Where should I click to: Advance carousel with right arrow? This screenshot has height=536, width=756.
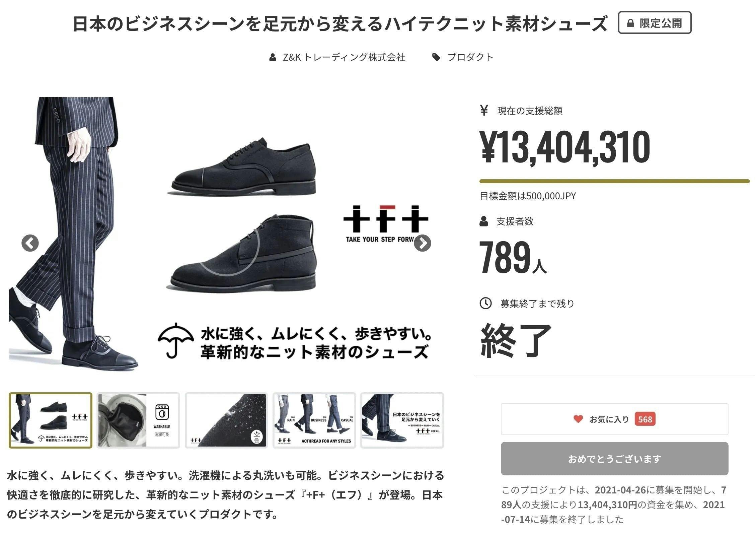tap(422, 243)
